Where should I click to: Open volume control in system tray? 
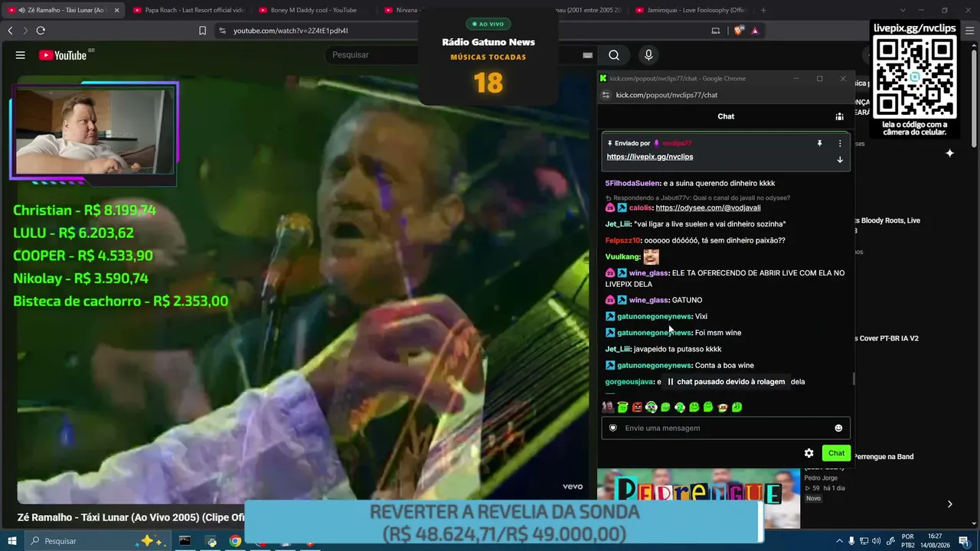(876, 541)
